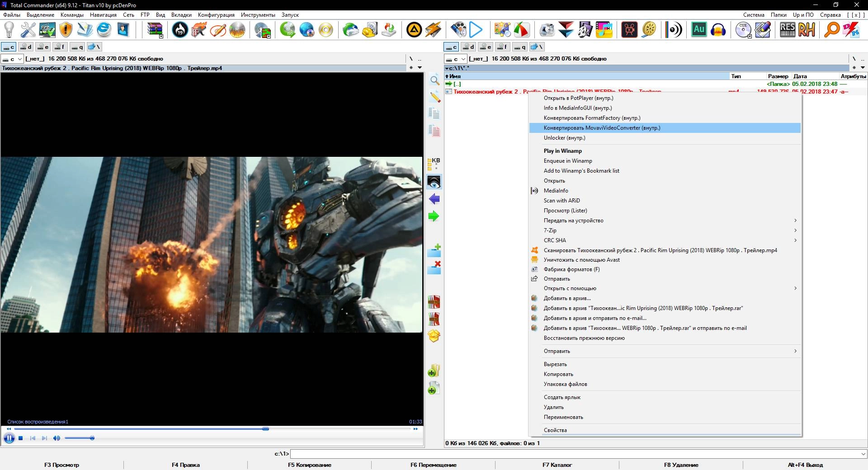
Task: Go to previous track in player
Action: [x=33, y=438]
